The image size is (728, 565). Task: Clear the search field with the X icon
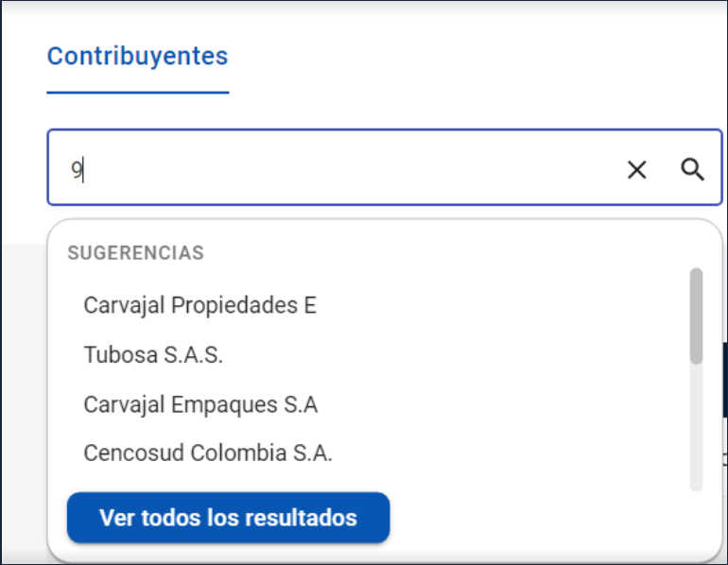[x=636, y=169]
